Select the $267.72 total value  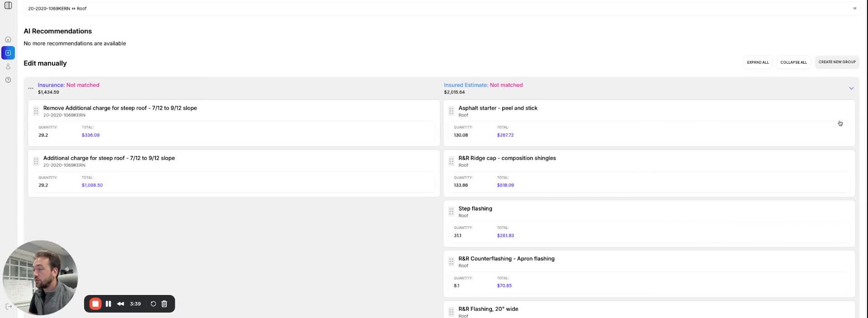[x=505, y=135]
